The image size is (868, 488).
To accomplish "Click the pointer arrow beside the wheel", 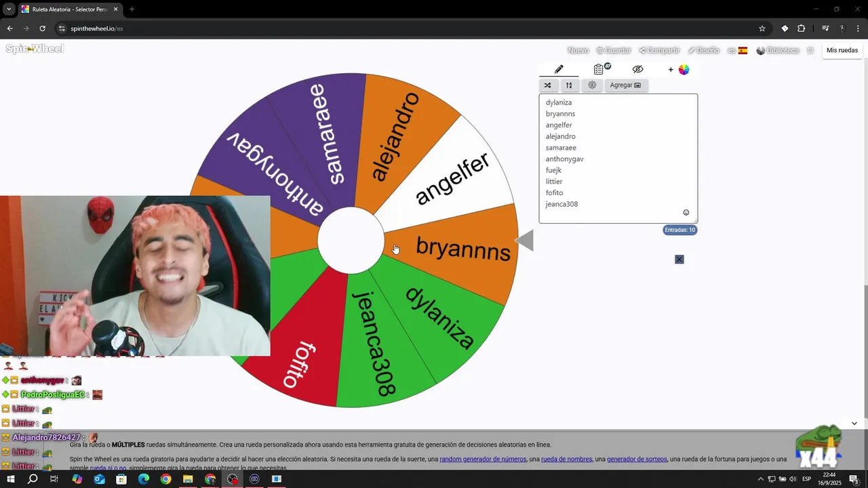I will point(525,241).
